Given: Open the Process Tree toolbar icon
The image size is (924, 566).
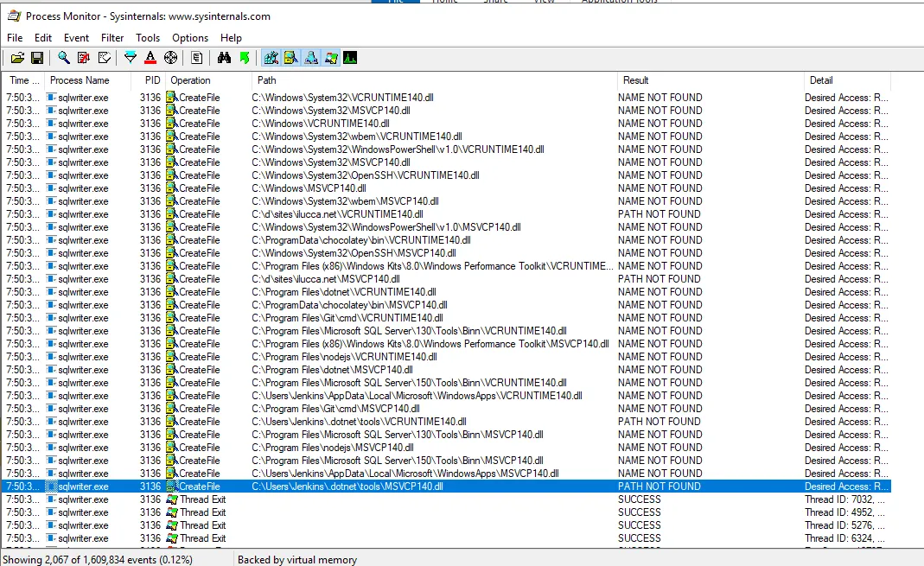Looking at the screenshot, I should (197, 58).
